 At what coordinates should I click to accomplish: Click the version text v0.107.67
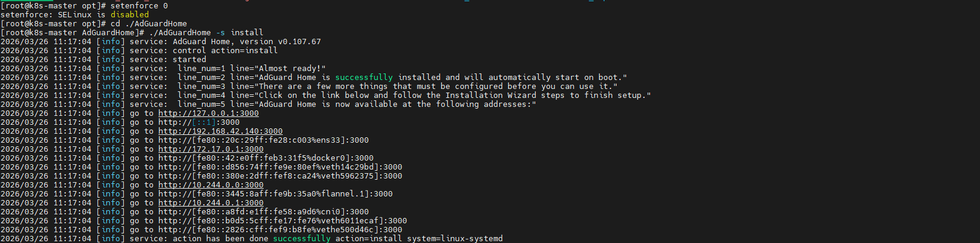click(299, 42)
